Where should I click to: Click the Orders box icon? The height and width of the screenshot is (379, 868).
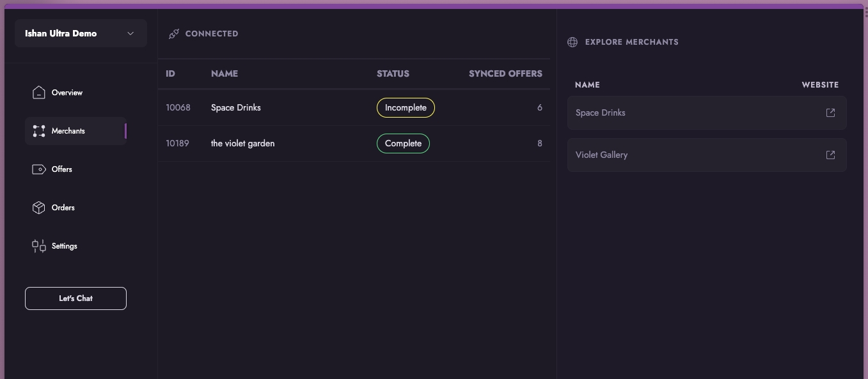click(39, 208)
